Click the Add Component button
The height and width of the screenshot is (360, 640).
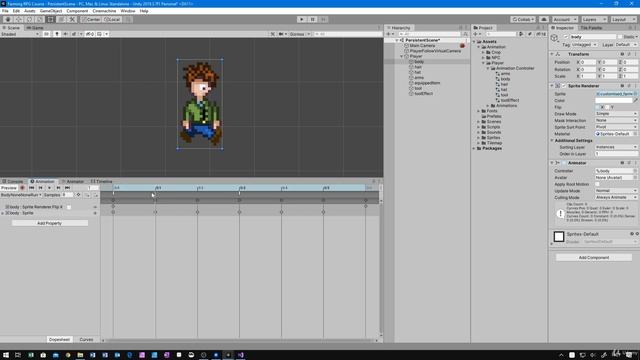594,258
